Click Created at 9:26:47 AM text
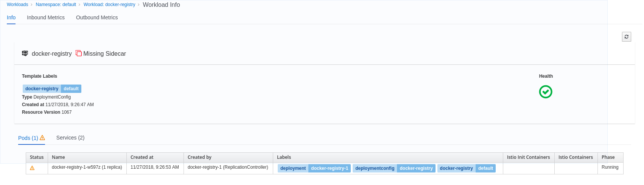The height and width of the screenshot is (185, 644). [x=58, y=105]
